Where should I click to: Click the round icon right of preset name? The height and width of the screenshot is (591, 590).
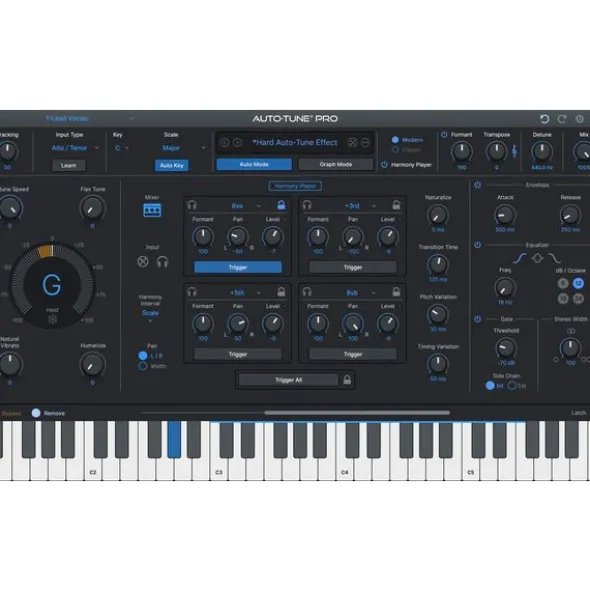(365, 142)
